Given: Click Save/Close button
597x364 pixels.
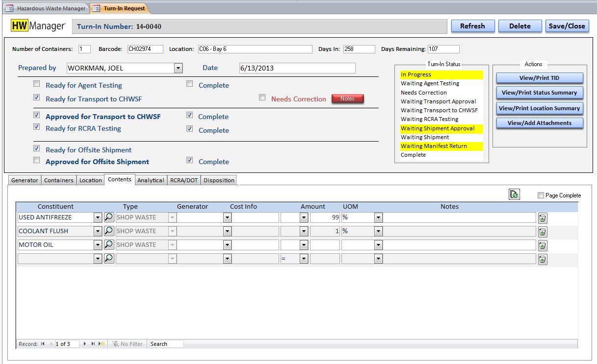Looking at the screenshot, I should [567, 26].
